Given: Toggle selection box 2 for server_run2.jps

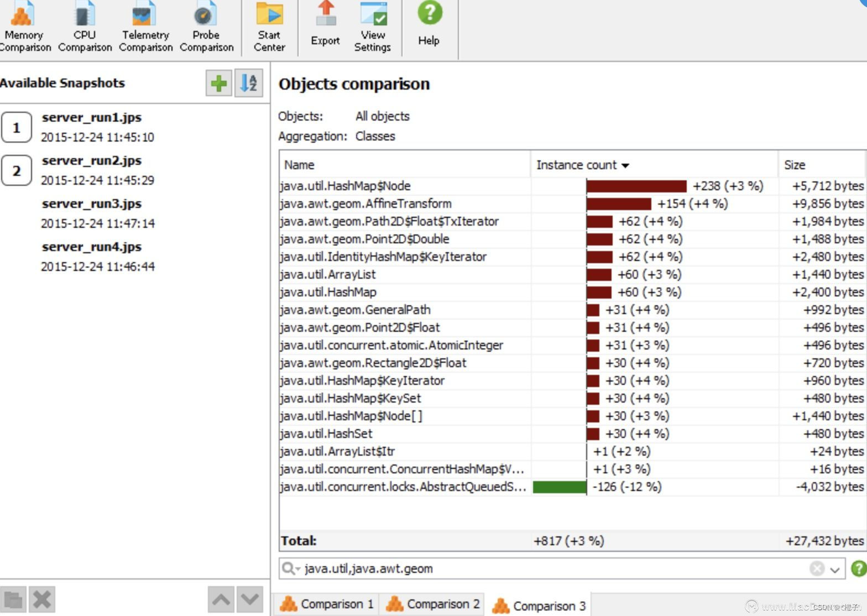Looking at the screenshot, I should coord(17,170).
